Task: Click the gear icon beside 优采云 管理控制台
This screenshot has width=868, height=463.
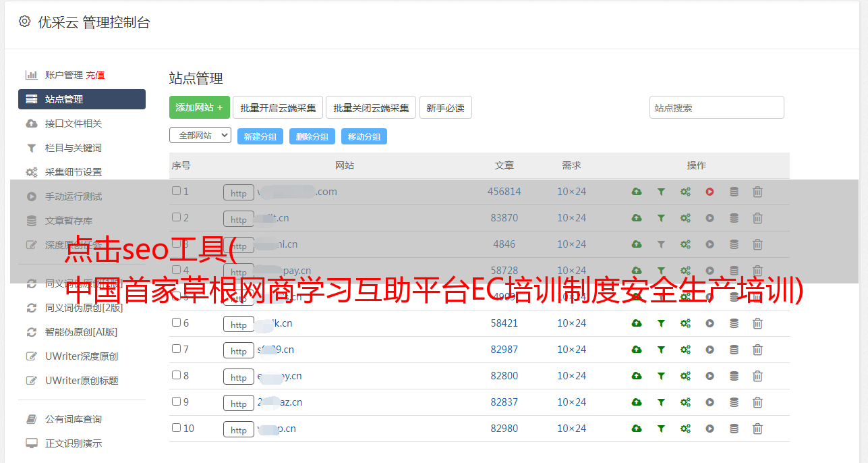Action: pyautogui.click(x=24, y=22)
